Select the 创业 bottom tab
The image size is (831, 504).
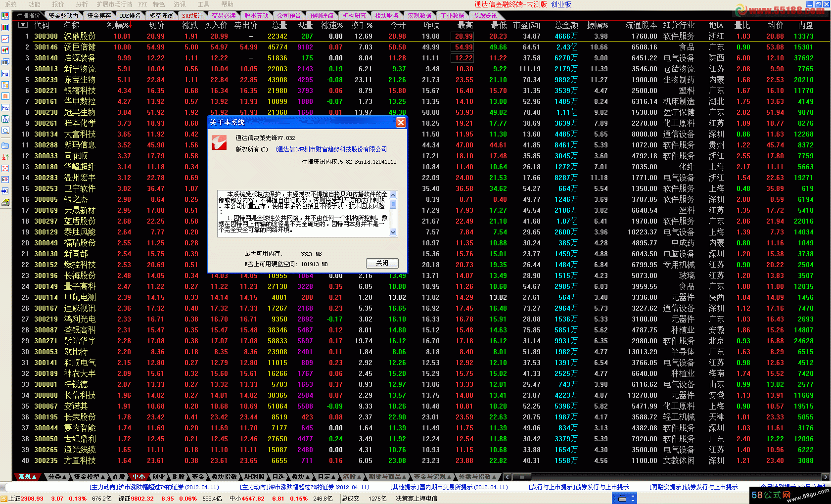coord(158,477)
